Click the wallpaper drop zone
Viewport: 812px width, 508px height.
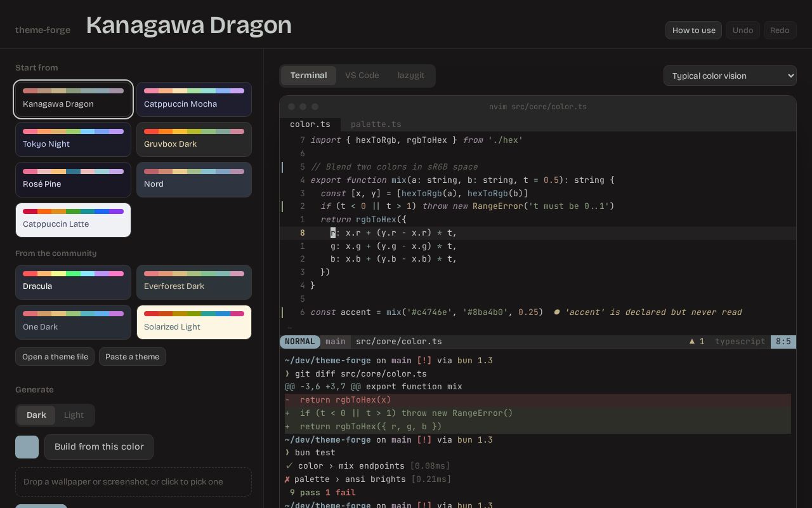(133, 482)
